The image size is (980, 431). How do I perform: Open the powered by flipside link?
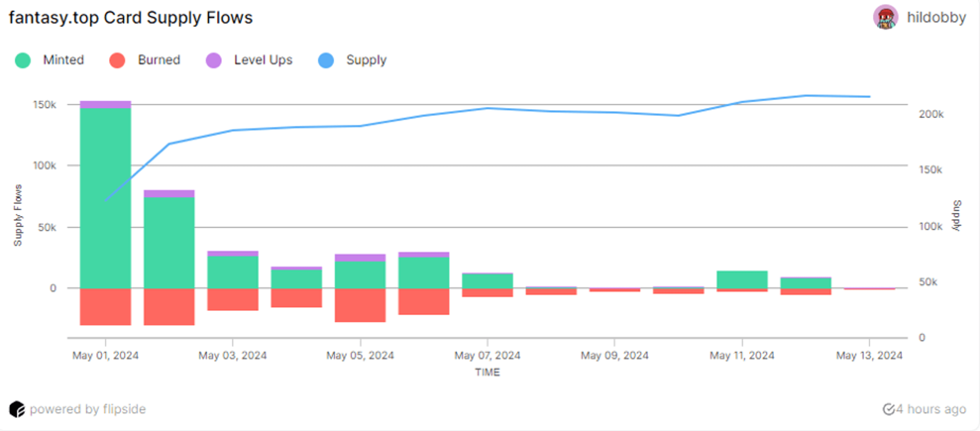click(88, 409)
